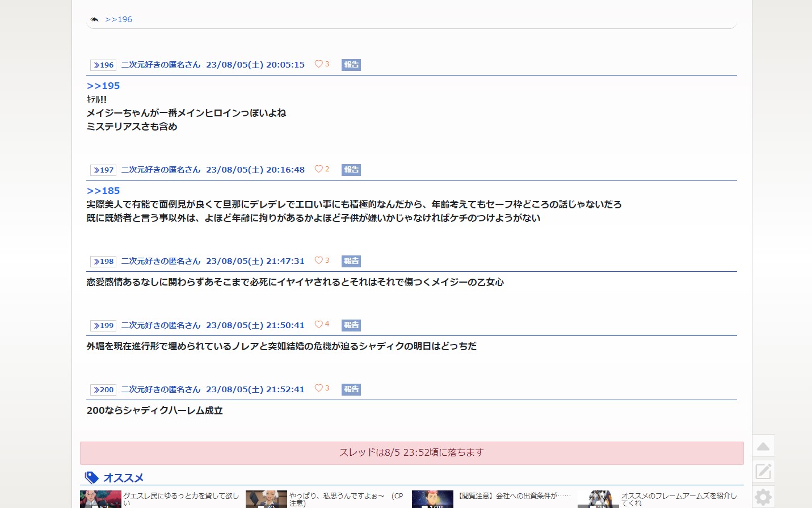This screenshot has width=812, height=508.
Task: Open the >>196 reply link at the top
Action: [119, 19]
